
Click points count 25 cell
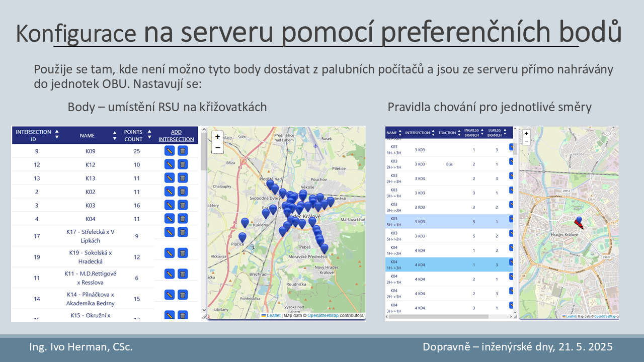coord(137,151)
